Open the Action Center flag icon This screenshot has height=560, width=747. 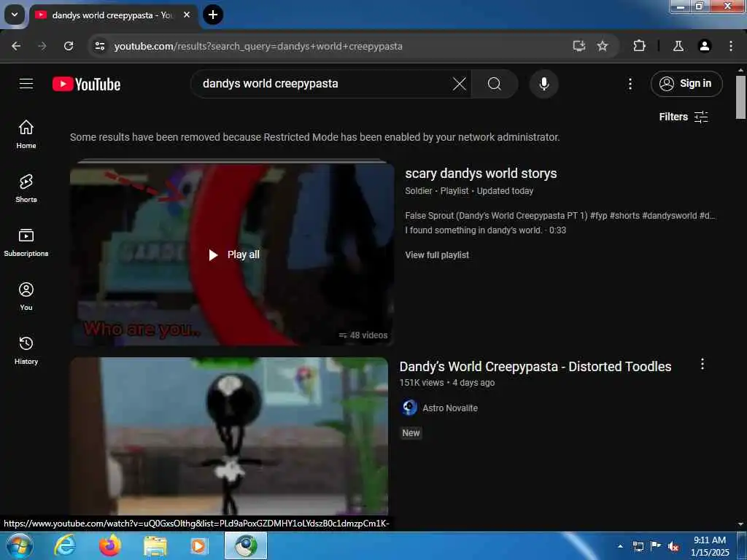pyautogui.click(x=656, y=546)
